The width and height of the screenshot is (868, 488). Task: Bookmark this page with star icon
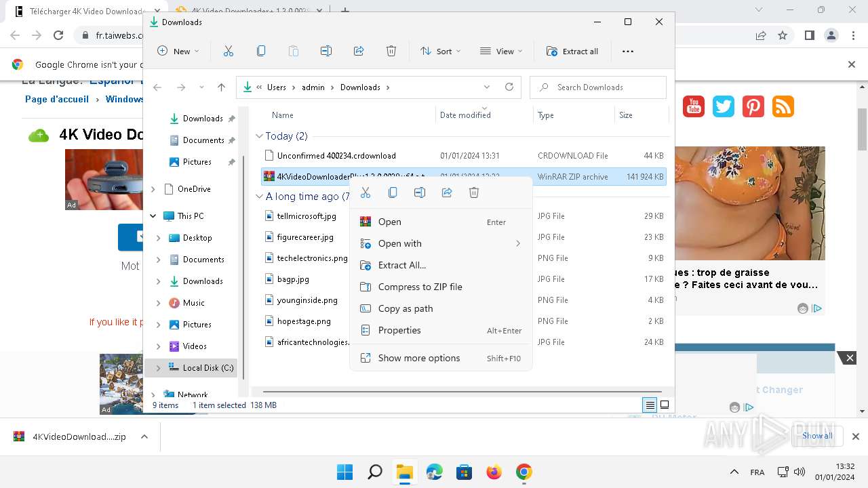click(x=783, y=35)
